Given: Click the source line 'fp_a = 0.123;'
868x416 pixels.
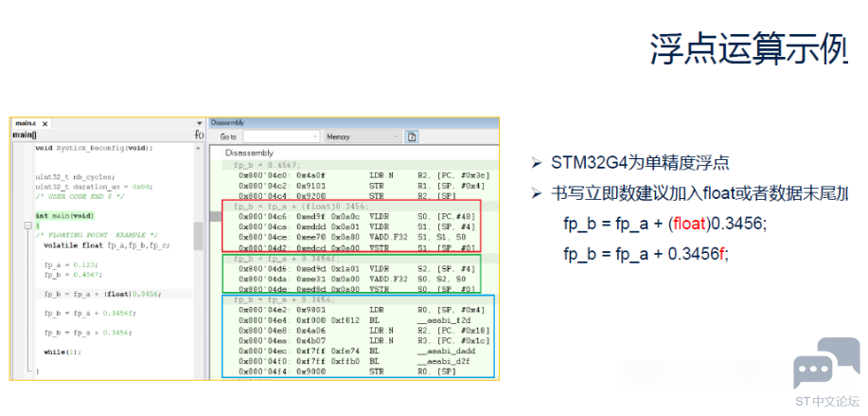Looking at the screenshot, I should [71, 264].
